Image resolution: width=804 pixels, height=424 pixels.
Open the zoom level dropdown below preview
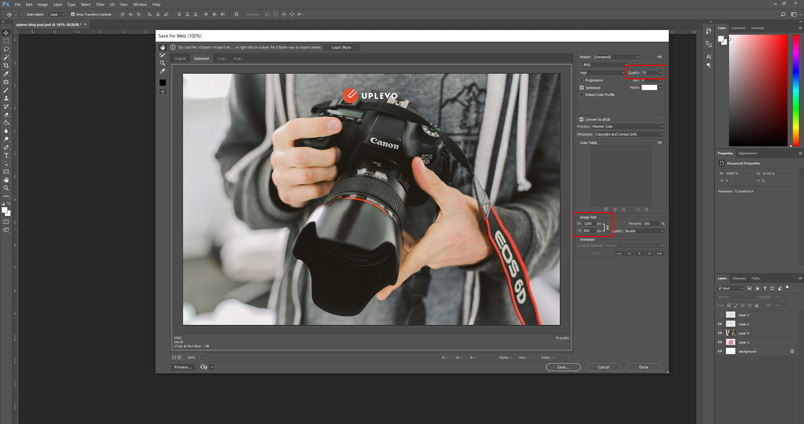[203, 357]
